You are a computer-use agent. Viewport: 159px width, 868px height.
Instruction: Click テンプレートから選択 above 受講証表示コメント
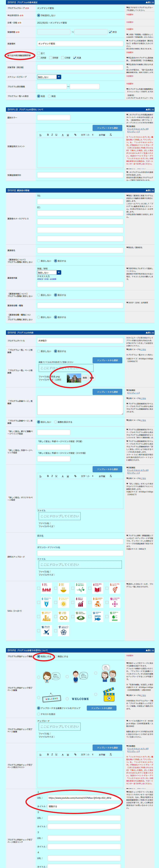[108, 128]
